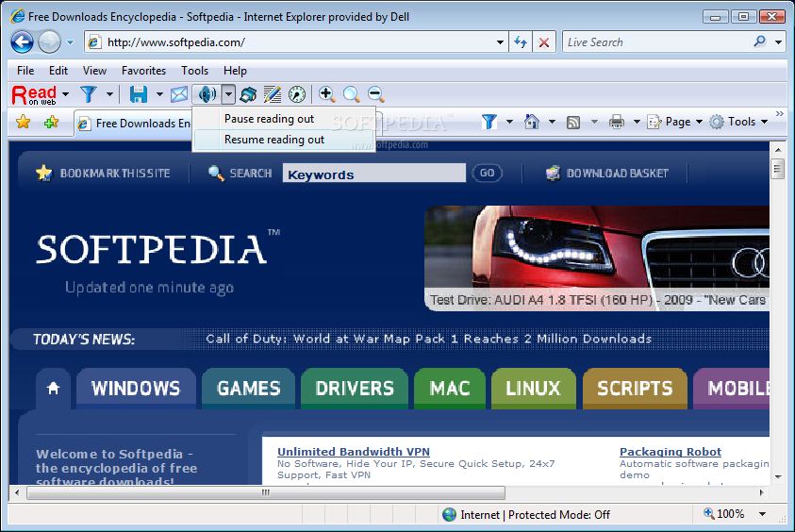The width and height of the screenshot is (795, 532).
Task: Click the envelope email icon
Action: click(x=179, y=94)
